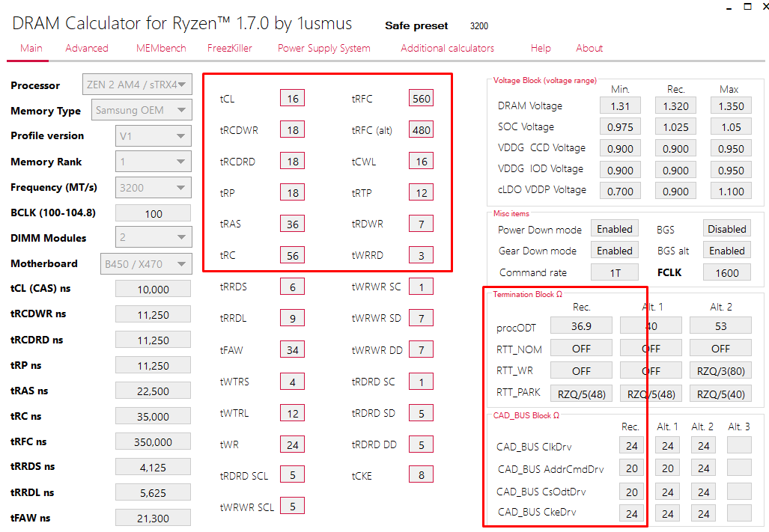Click the RTT_WR Alt. 2 RZQ/3(80) value
Image resolution: width=769 pixels, height=532 pixels.
(x=720, y=370)
